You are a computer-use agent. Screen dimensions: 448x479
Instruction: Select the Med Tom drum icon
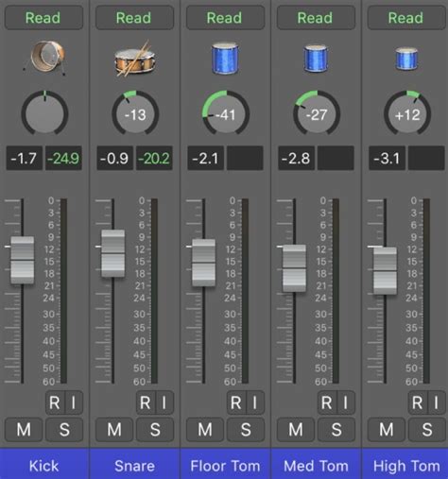[316, 59]
